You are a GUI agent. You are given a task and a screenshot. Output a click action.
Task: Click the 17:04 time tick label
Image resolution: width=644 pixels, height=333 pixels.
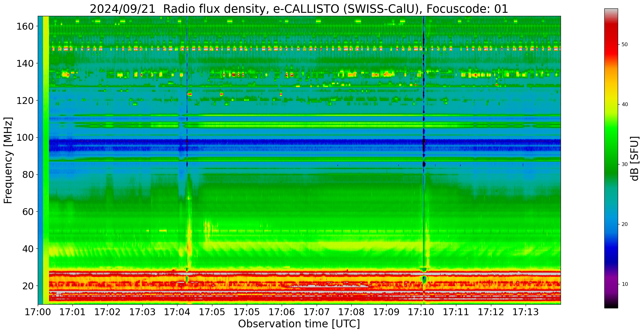click(x=177, y=312)
